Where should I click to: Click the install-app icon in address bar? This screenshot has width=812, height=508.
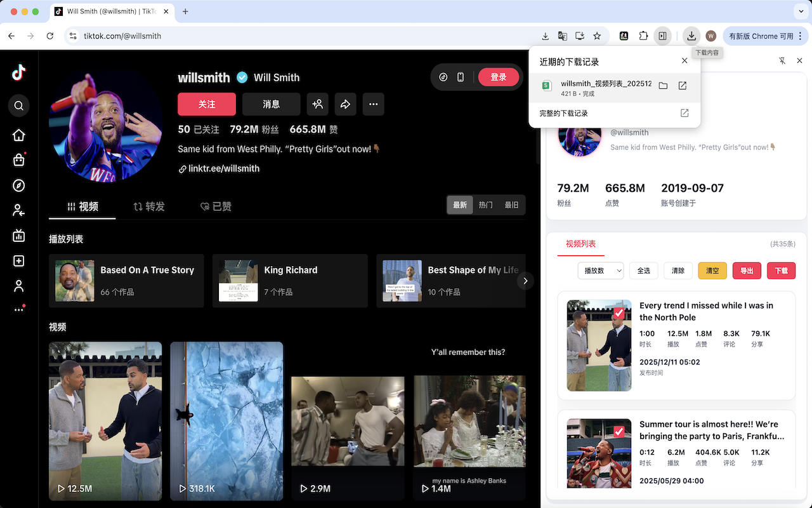(x=580, y=36)
